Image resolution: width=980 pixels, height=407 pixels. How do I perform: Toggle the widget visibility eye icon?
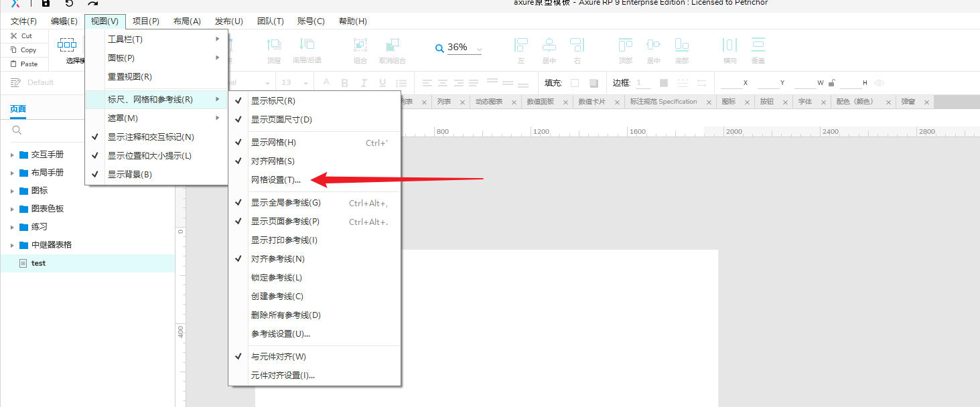(x=880, y=83)
